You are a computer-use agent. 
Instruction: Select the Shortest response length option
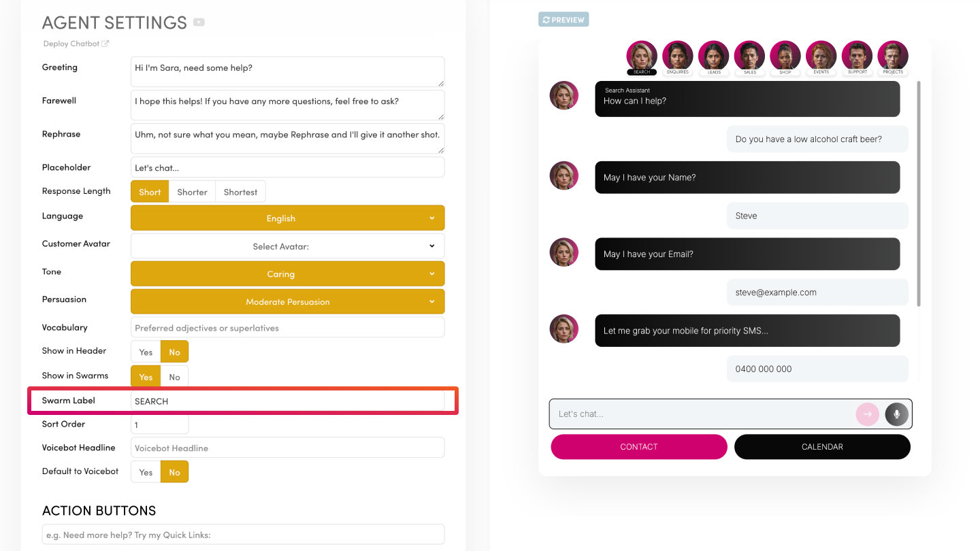240,192
